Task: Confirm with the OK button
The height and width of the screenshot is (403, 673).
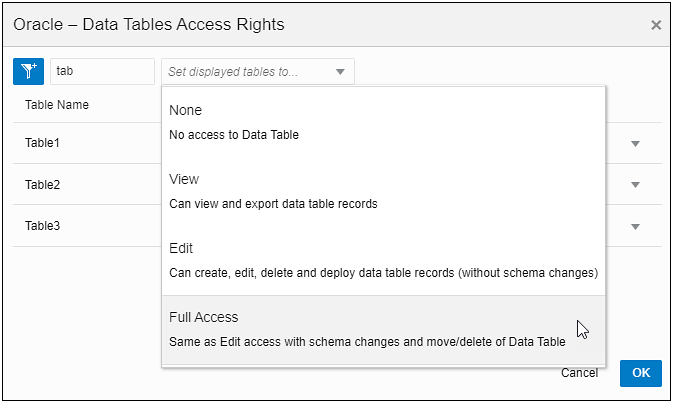Action: pos(641,373)
